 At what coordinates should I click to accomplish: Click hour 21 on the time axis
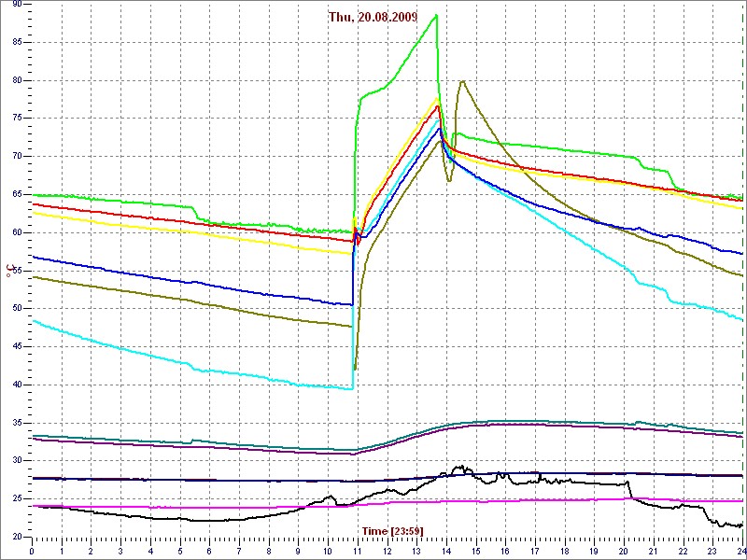[654, 551]
